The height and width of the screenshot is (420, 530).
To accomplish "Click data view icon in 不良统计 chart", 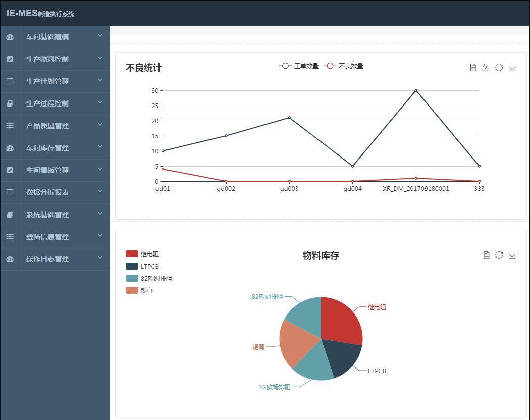I will tap(473, 68).
